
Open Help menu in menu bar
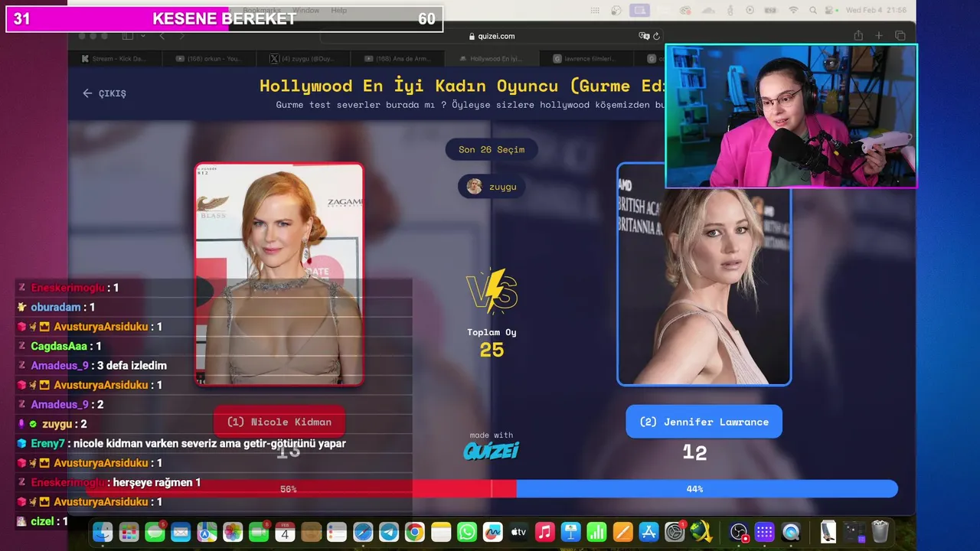click(338, 11)
